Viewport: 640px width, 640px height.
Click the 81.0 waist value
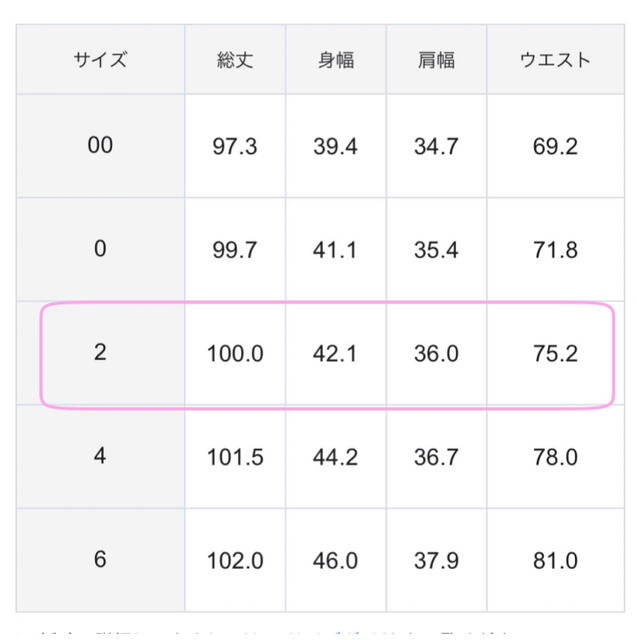coord(556,561)
